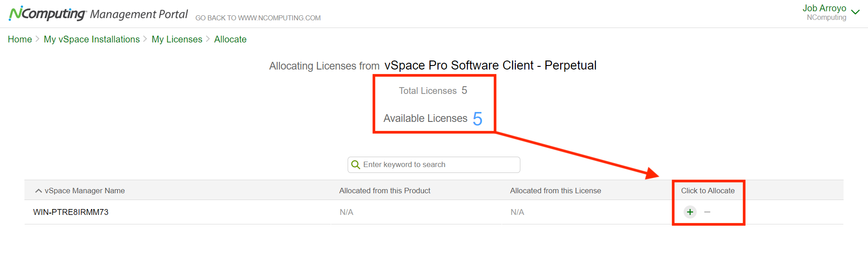Toggle sort arrow beside vSpace Manager Name
868x256 pixels.
pyautogui.click(x=38, y=191)
